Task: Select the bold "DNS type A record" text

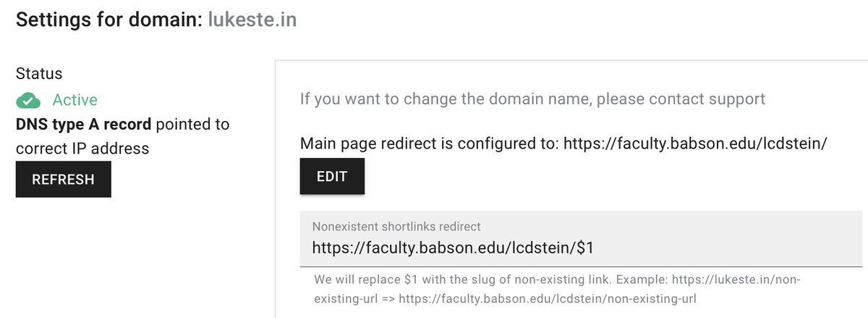Action: point(83,125)
